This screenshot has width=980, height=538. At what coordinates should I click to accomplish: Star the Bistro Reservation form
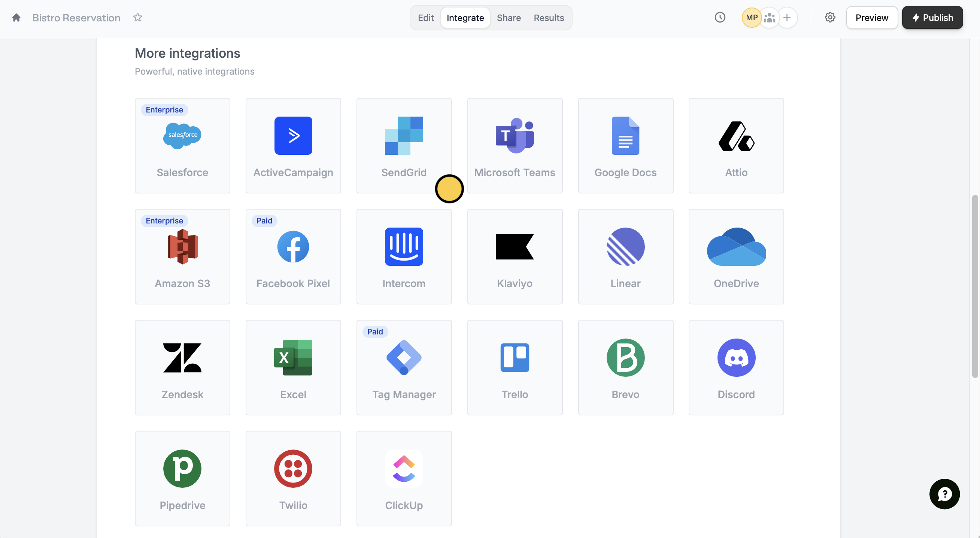(x=137, y=18)
